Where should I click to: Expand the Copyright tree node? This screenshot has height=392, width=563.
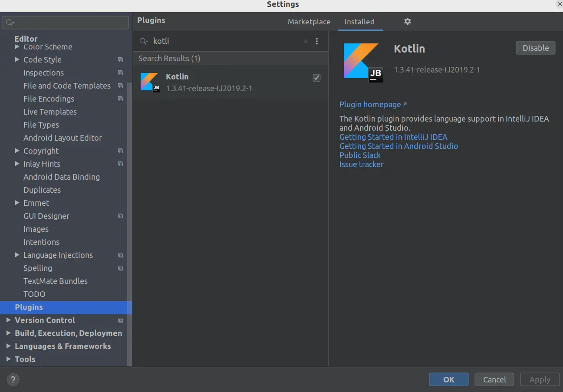[17, 151]
